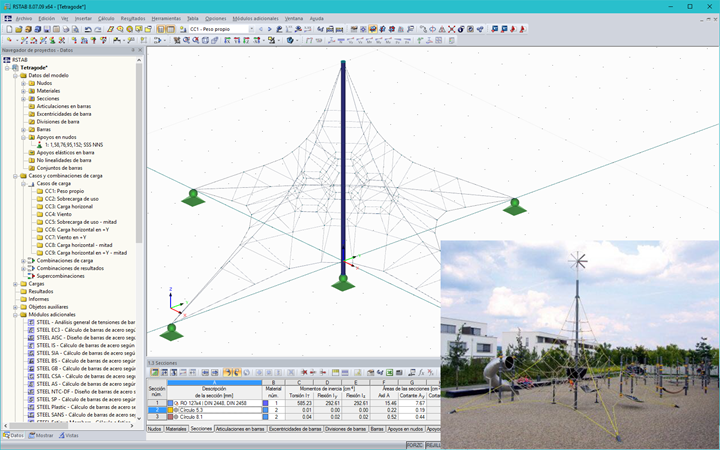Expand the Materiales tree node
720x450 pixels.
point(23,91)
